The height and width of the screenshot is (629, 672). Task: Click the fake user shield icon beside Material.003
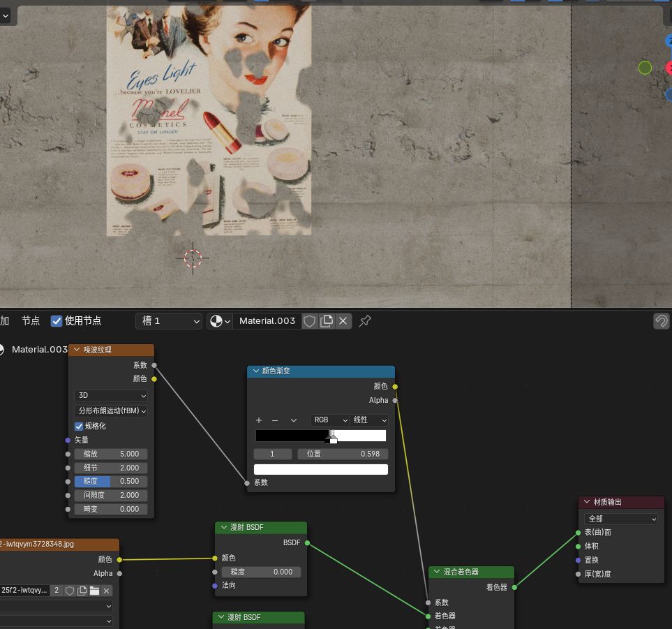coord(309,321)
